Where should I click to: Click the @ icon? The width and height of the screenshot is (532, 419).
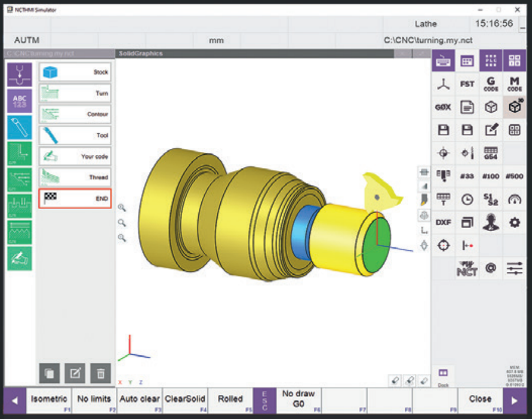click(491, 268)
